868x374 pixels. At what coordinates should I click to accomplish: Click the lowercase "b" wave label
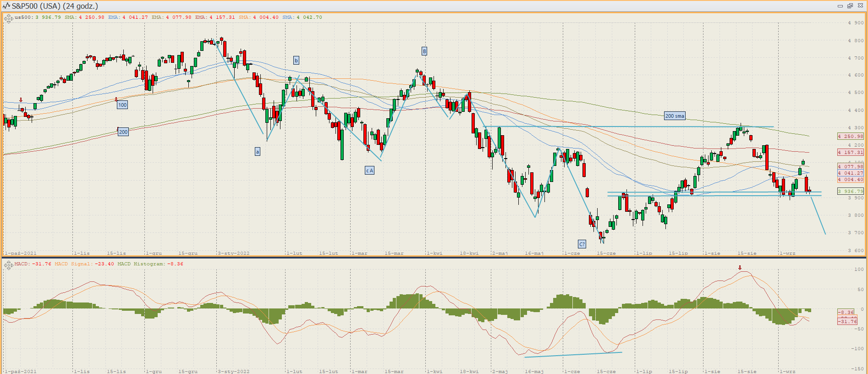point(296,60)
